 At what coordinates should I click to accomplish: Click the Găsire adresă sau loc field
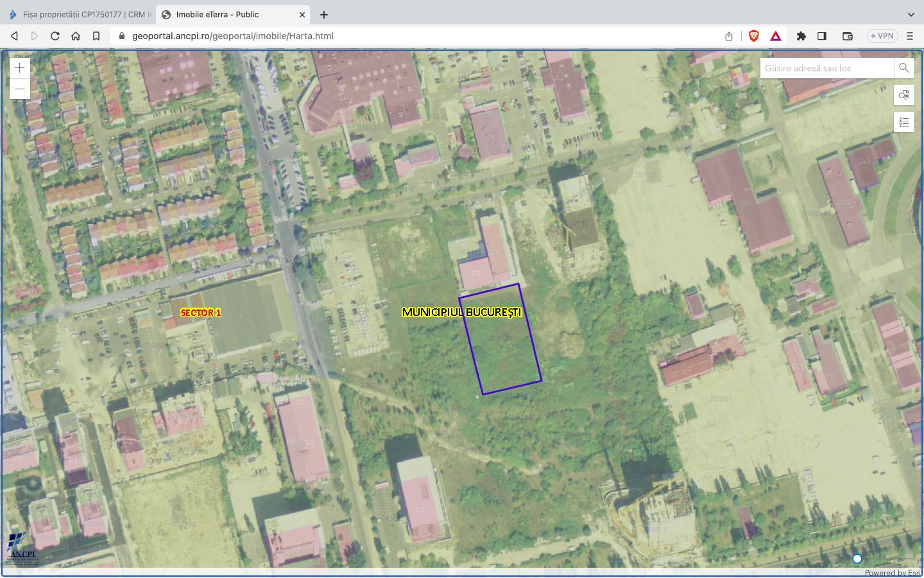click(826, 68)
